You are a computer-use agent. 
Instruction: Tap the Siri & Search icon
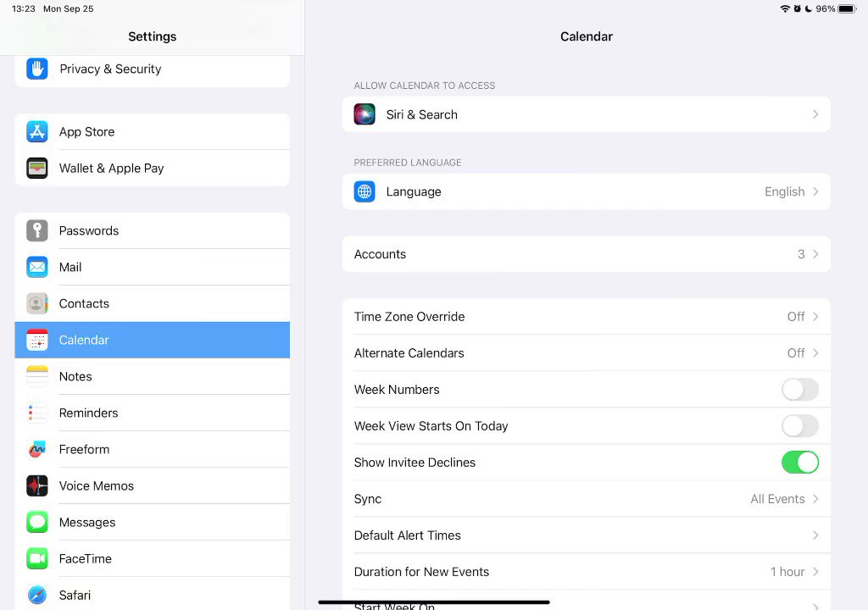[364, 114]
